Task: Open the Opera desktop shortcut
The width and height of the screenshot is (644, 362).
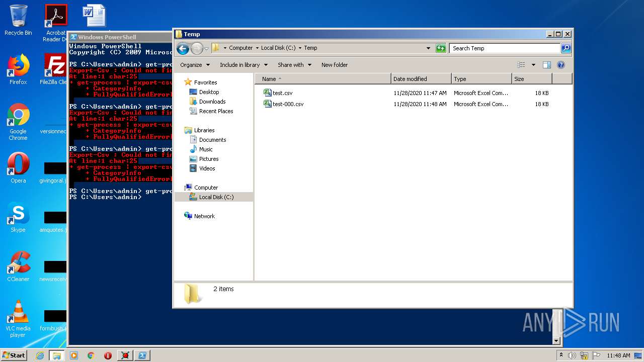Action: point(18,168)
